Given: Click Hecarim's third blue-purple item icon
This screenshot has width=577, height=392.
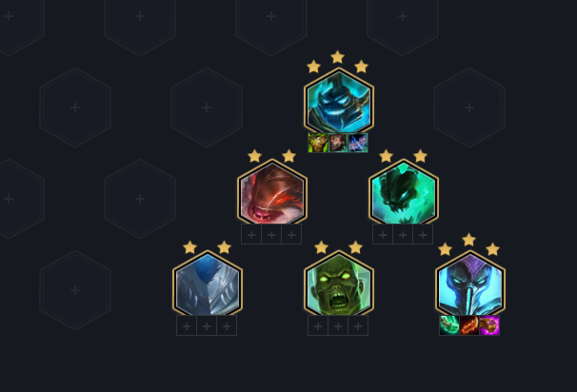Looking at the screenshot, I should click(358, 143).
